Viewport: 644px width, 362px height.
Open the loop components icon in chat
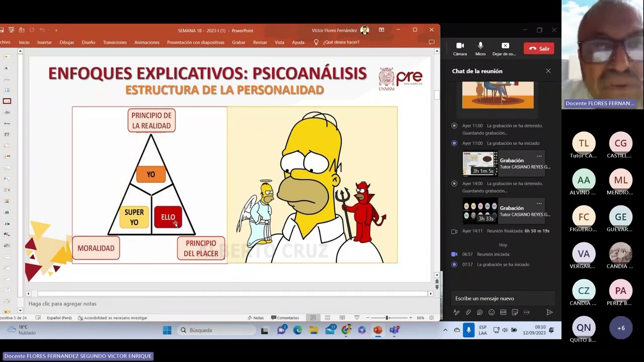coord(480,312)
